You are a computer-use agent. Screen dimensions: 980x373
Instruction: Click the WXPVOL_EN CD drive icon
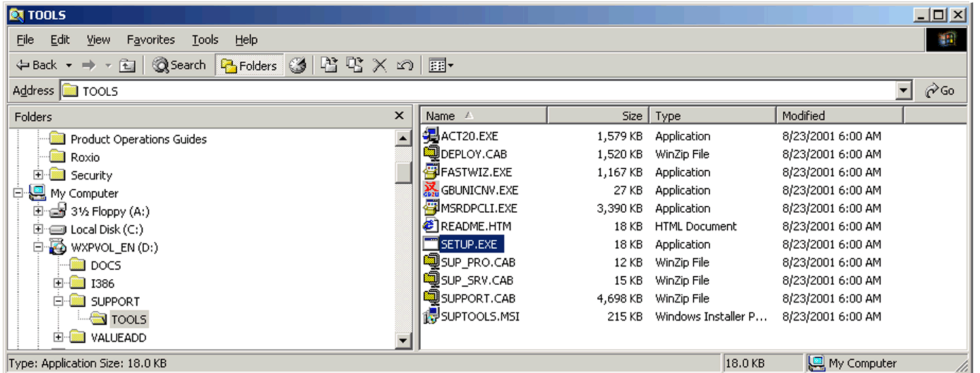point(58,247)
